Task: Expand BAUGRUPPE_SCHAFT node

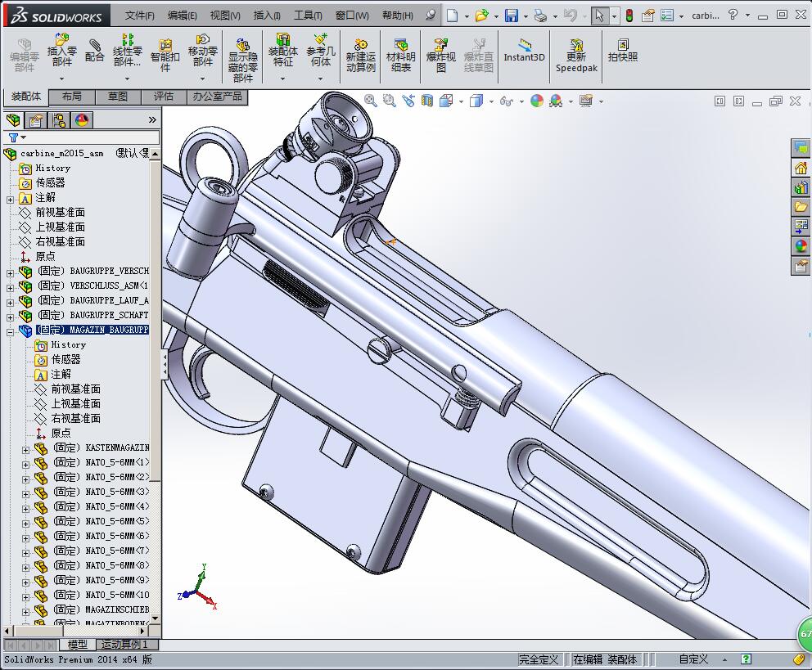Action: pyautogui.click(x=10, y=317)
